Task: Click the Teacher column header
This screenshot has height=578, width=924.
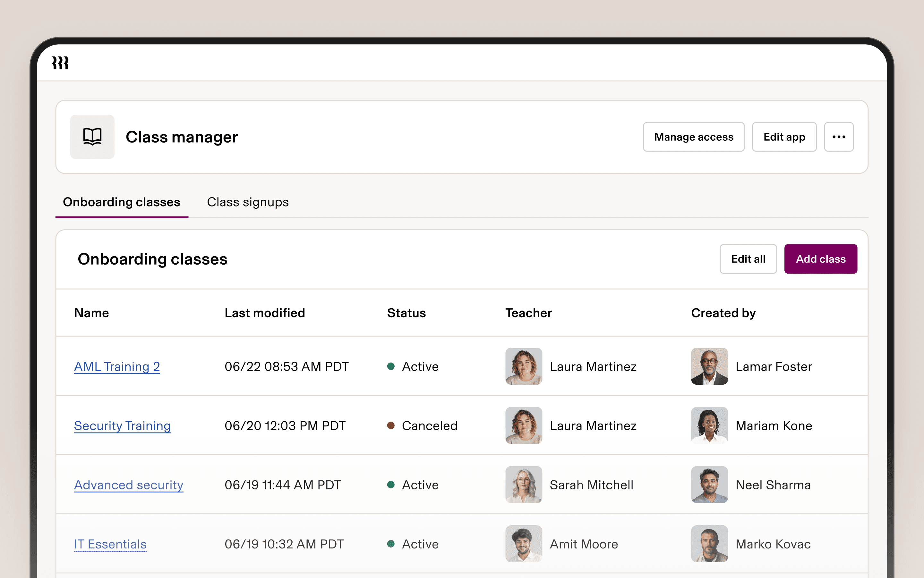Action: (529, 313)
